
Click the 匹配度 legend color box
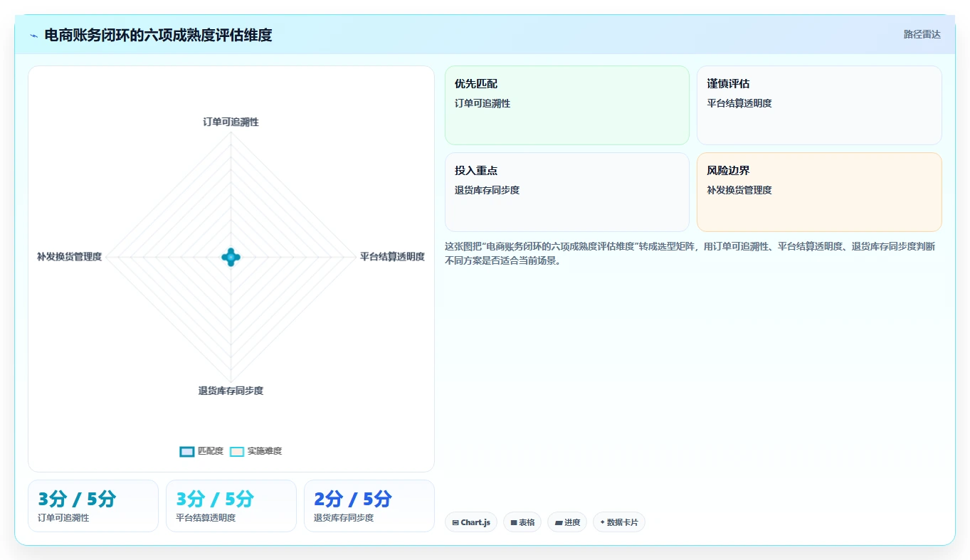tap(187, 451)
